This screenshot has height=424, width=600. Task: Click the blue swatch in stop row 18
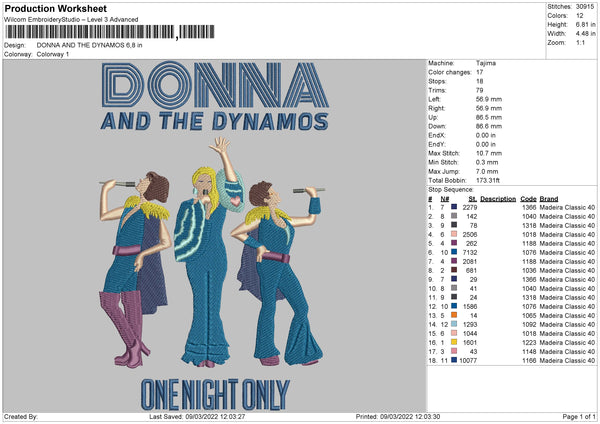pyautogui.click(x=454, y=360)
